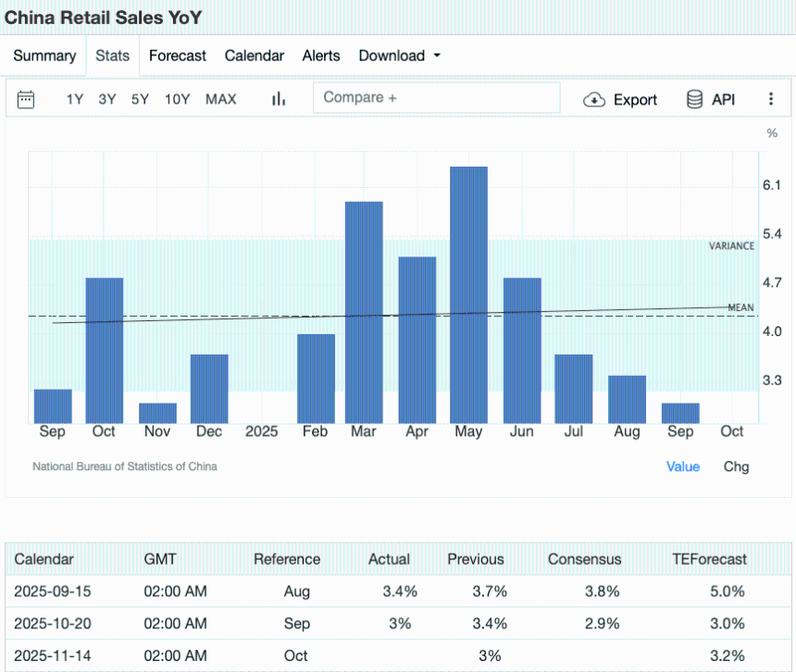Image resolution: width=796 pixels, height=672 pixels.
Task: Switch to the Summary tab
Action: click(x=44, y=56)
